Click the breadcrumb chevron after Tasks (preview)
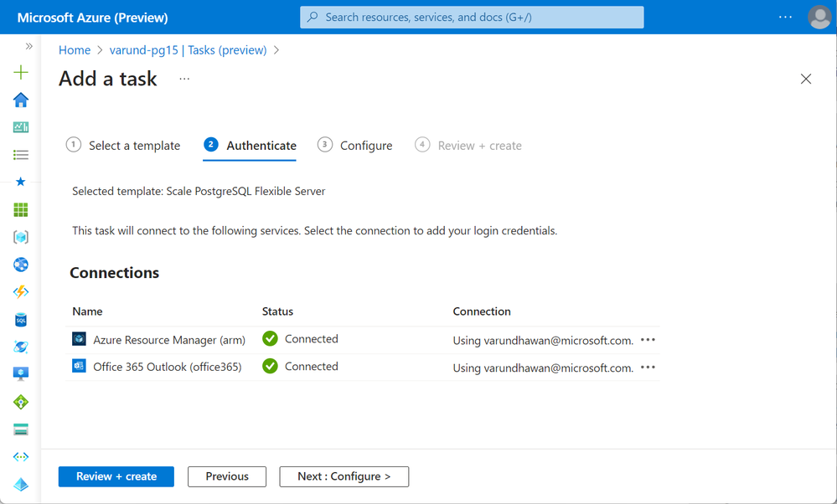This screenshot has width=837, height=504. tap(276, 50)
